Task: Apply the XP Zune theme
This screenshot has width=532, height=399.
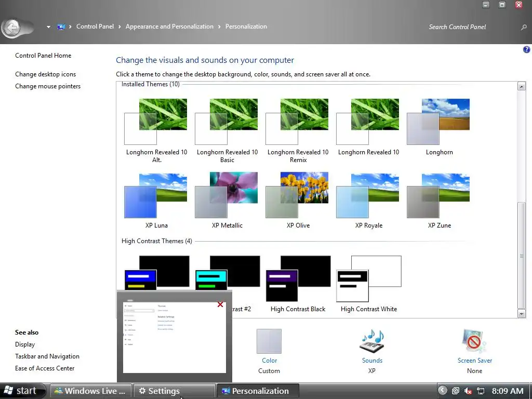Action: click(x=439, y=201)
